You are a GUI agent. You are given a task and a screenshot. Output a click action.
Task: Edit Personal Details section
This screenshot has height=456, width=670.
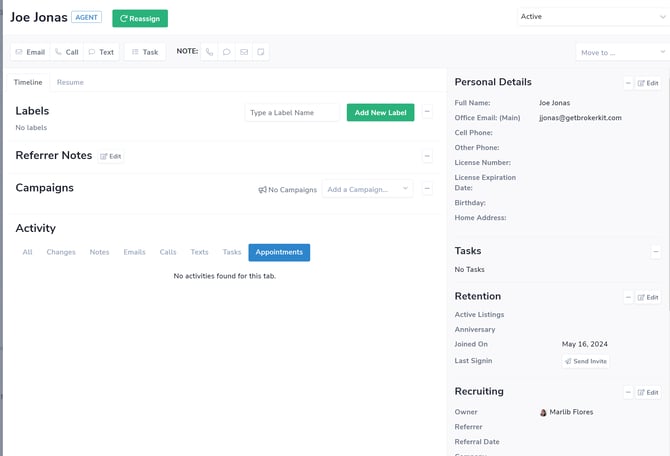(648, 83)
